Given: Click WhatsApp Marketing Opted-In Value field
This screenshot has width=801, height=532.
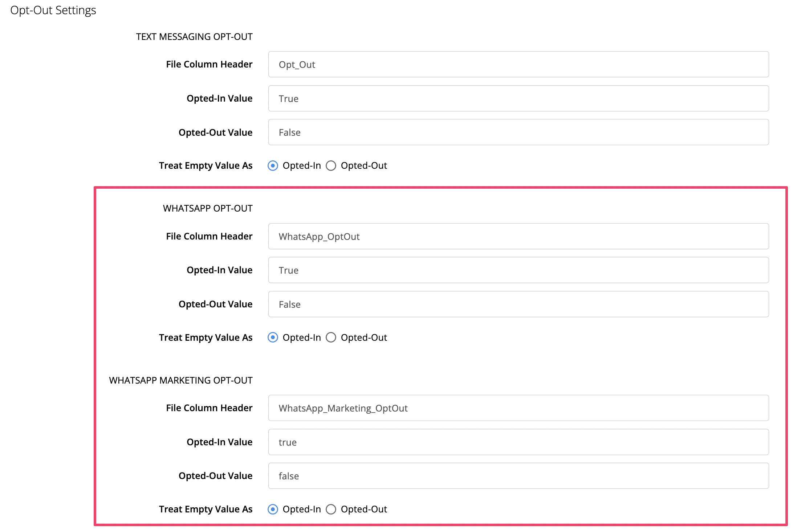Looking at the screenshot, I should [518, 442].
